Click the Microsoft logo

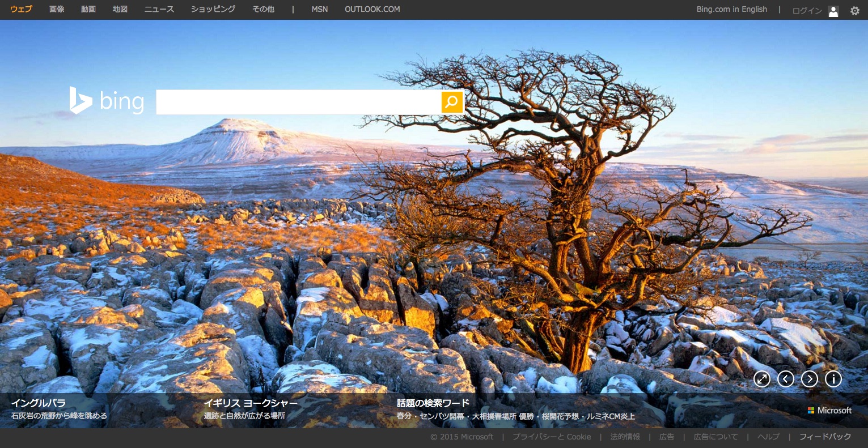(x=829, y=411)
